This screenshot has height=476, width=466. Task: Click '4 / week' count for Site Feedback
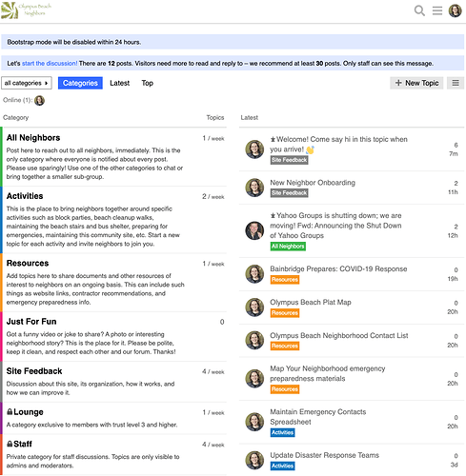coord(213,371)
